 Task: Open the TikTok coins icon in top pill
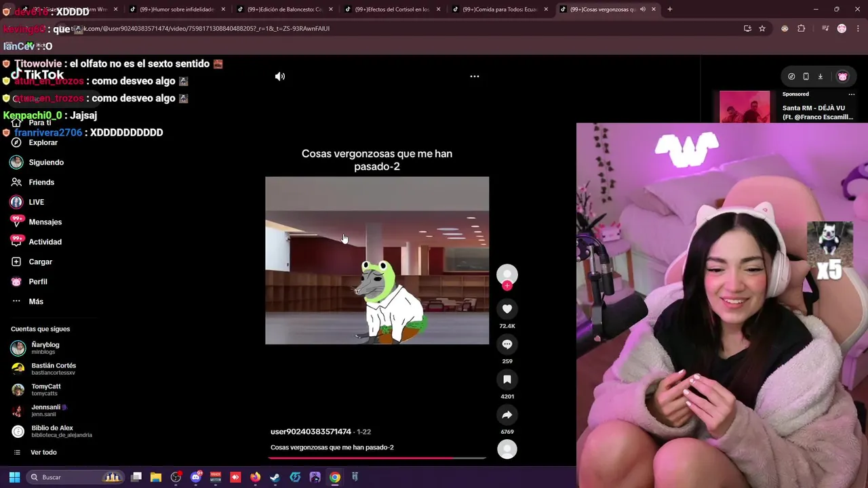pyautogui.click(x=791, y=77)
